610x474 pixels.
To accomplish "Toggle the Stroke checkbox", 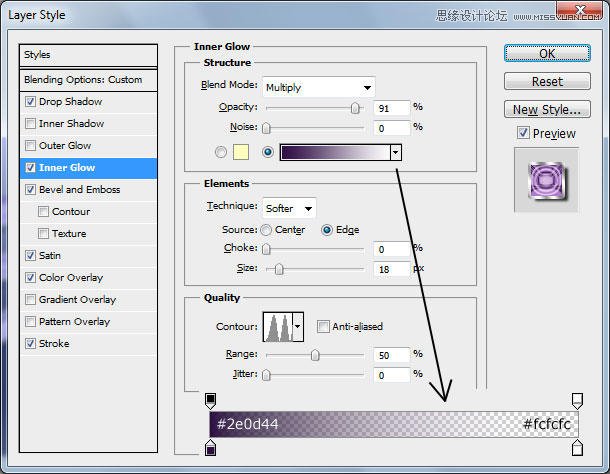I will coord(30,343).
